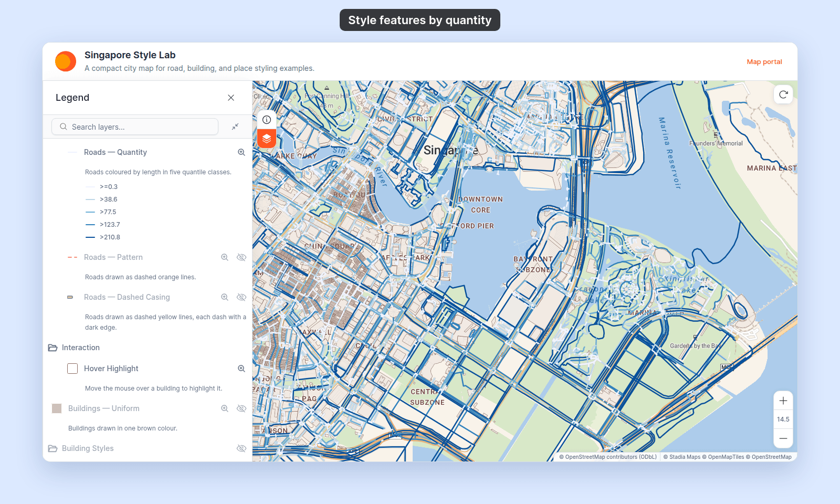Show the Building Styles group
This screenshot has height=504, width=840.
[241, 448]
